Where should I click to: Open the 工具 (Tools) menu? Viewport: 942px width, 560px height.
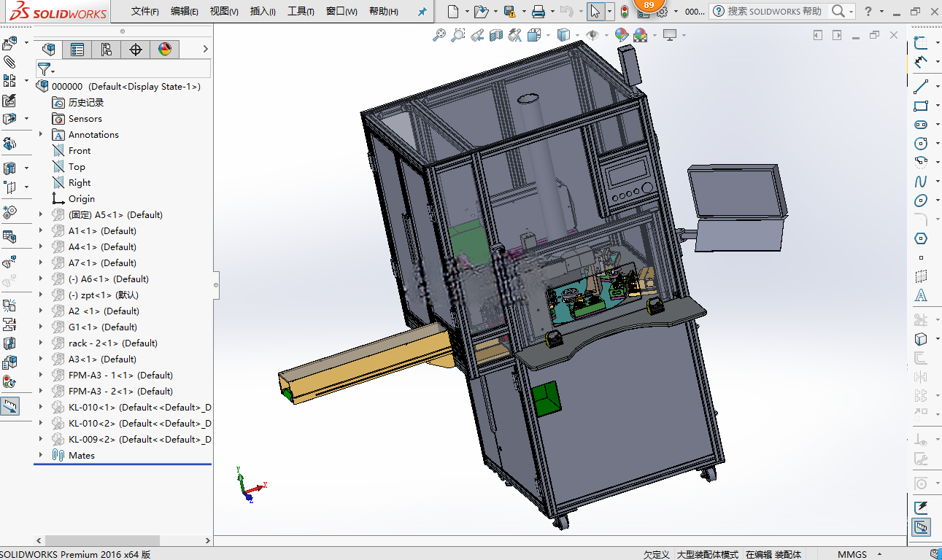(x=301, y=12)
